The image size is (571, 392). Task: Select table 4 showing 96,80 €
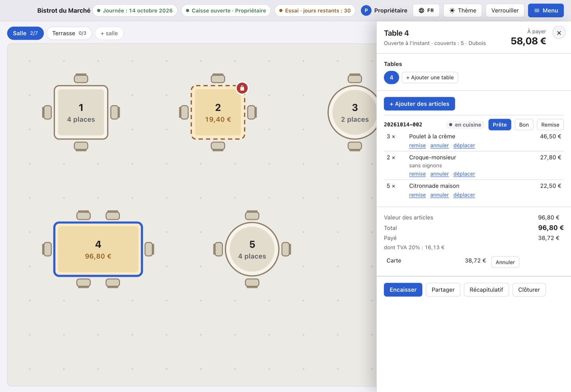(x=98, y=249)
